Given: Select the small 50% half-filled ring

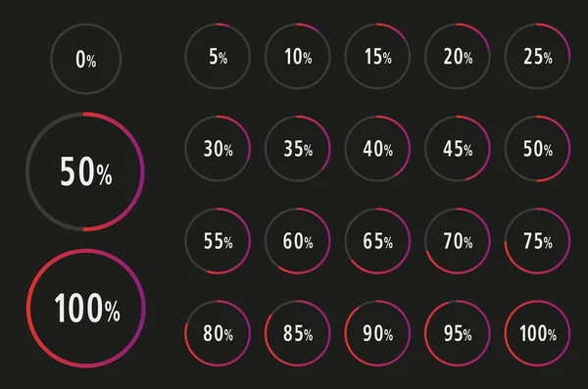Looking at the screenshot, I should (537, 149).
